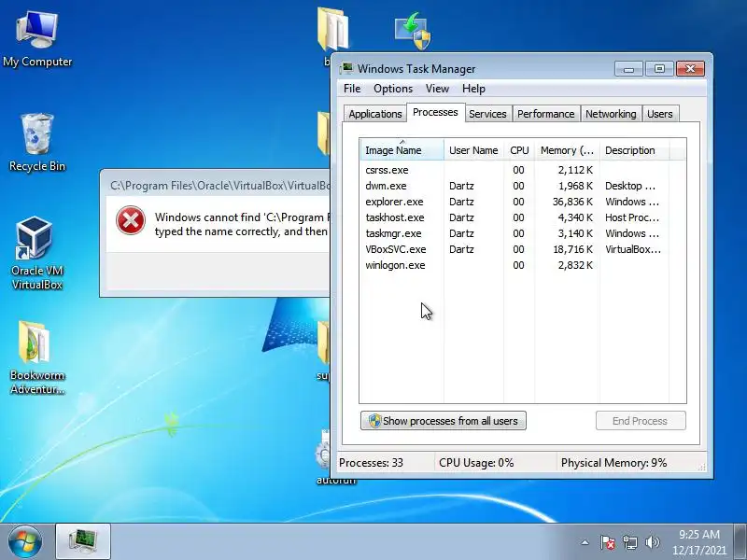Click CPU Usage: 0% status text
Screen dimensions: 747x560
coord(476,463)
